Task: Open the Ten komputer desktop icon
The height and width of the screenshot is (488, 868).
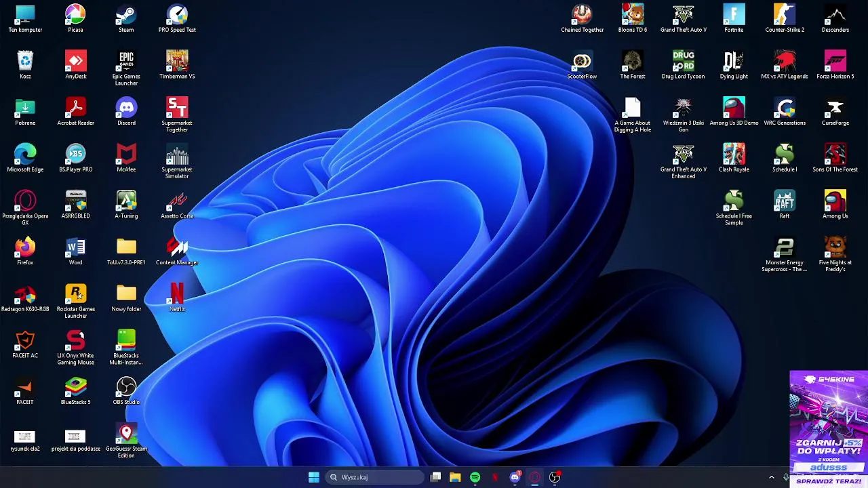Action: [x=25, y=18]
